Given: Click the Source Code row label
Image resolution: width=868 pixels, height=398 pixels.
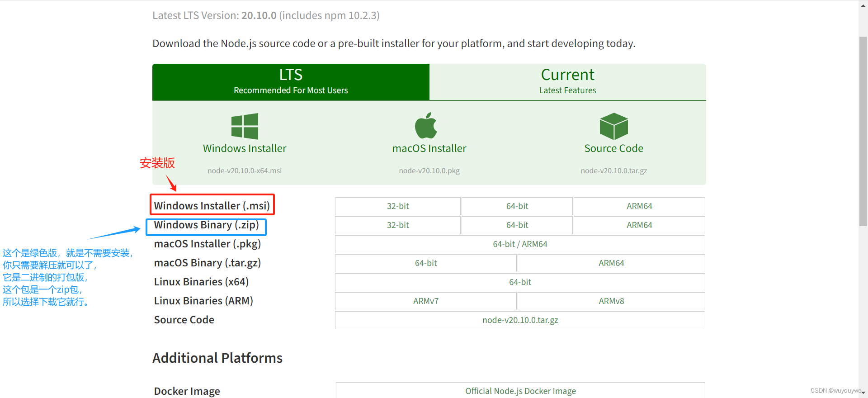Looking at the screenshot, I should click(184, 320).
